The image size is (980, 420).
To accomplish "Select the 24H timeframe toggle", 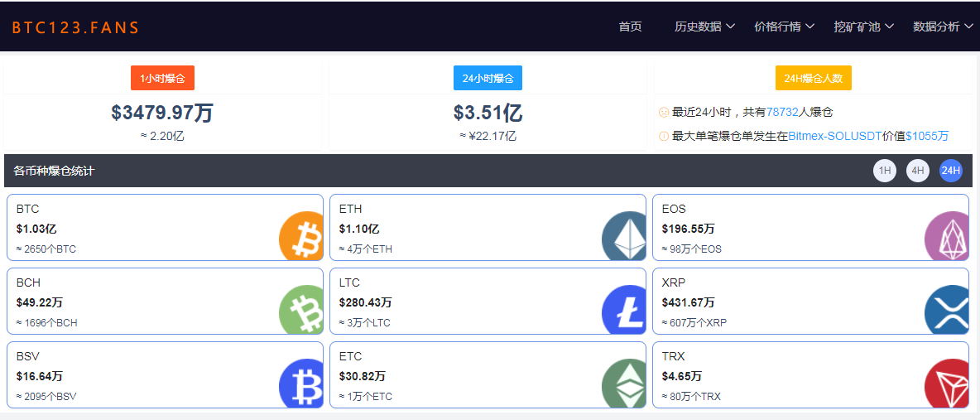I will coord(950,171).
